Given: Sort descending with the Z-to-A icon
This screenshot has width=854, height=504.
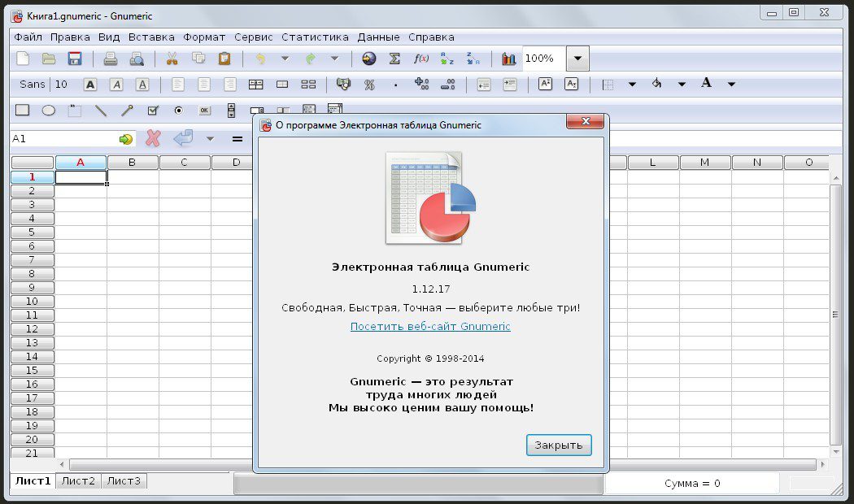Looking at the screenshot, I should 473,59.
